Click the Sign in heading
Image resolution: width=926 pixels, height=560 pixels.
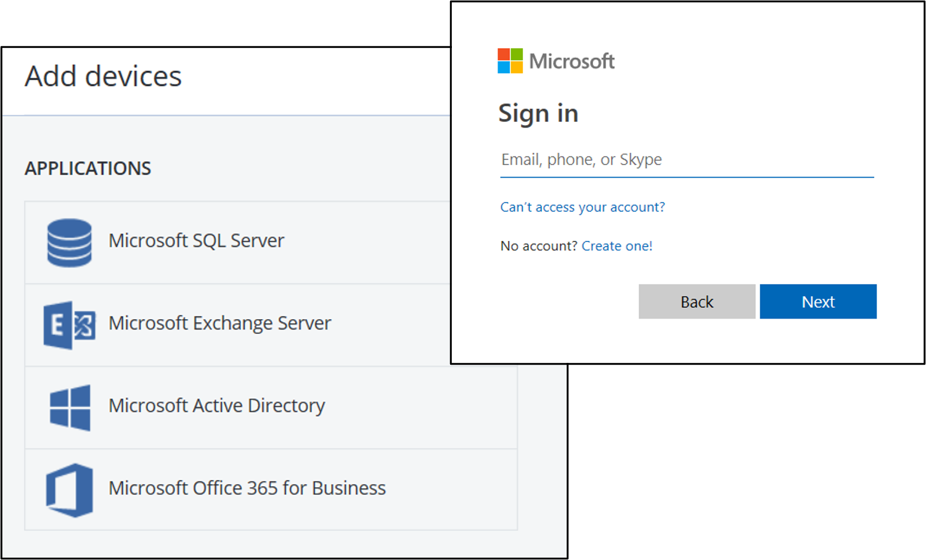point(538,114)
